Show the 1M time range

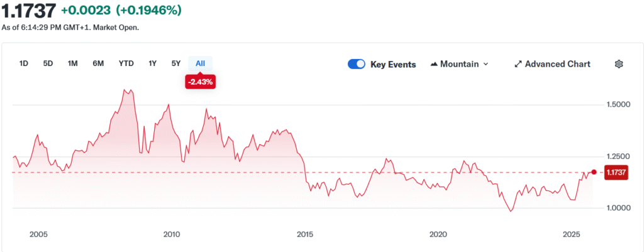73,63
